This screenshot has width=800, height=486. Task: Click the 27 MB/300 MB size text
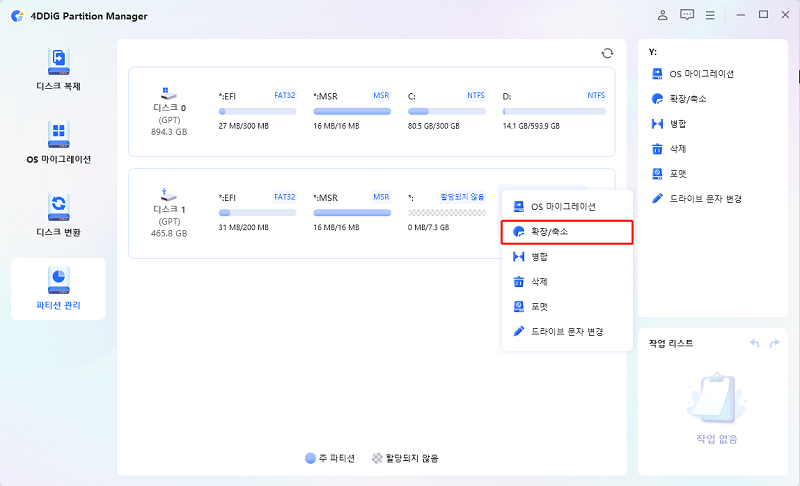pos(243,126)
